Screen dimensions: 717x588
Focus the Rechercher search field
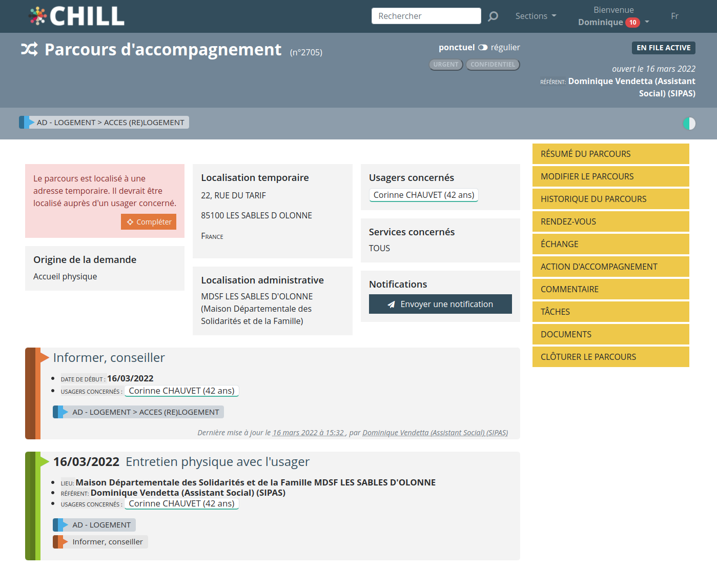[426, 16]
